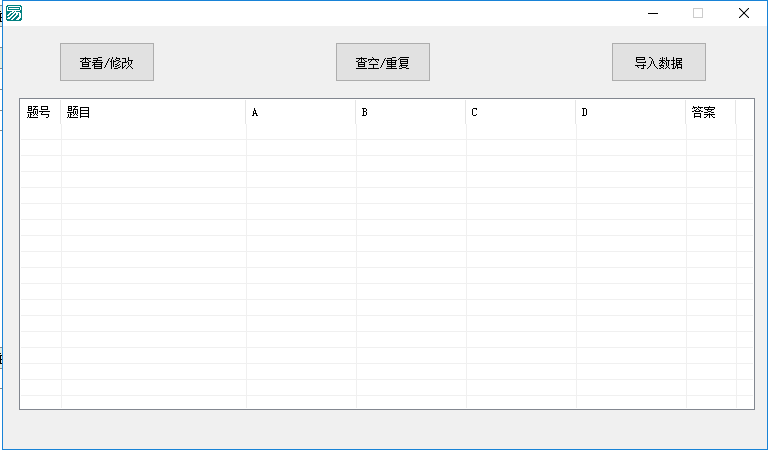Click the 导入数据 button
Image resolution: width=770 pixels, height=452 pixels.
tap(659, 62)
